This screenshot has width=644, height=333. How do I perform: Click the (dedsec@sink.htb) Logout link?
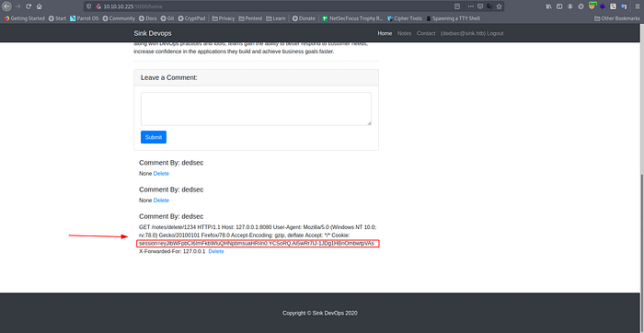[x=471, y=34]
